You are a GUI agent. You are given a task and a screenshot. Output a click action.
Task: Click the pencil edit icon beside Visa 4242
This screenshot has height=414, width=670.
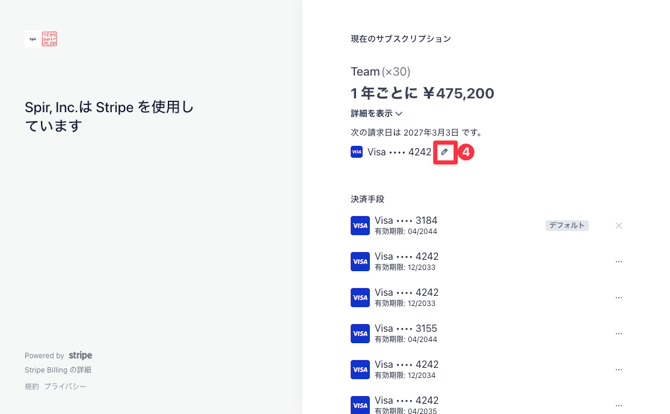[x=444, y=152]
